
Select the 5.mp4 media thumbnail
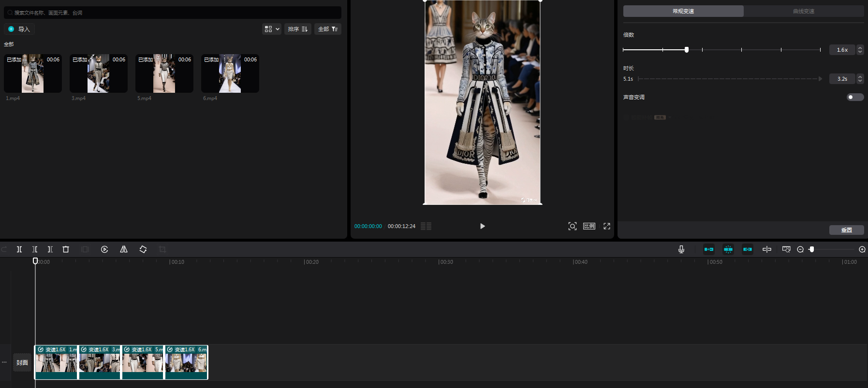coord(164,73)
